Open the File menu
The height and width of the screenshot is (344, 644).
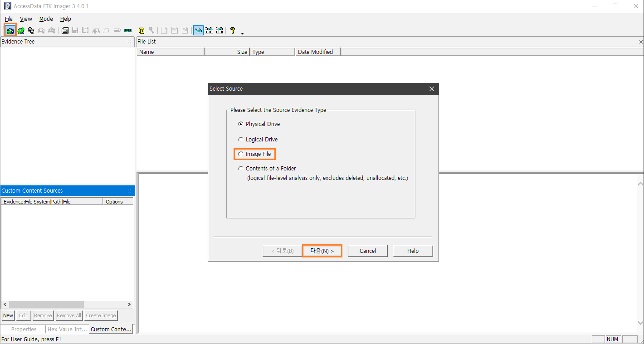(x=9, y=19)
